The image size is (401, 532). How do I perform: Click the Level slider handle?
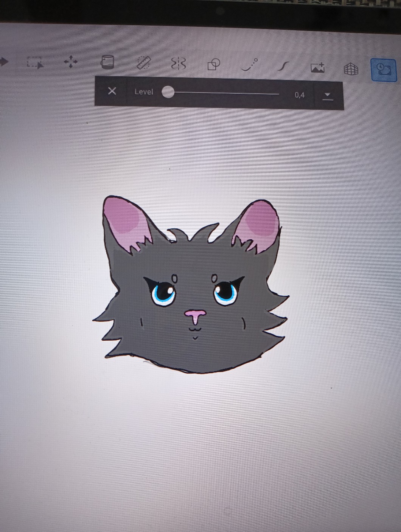(168, 92)
